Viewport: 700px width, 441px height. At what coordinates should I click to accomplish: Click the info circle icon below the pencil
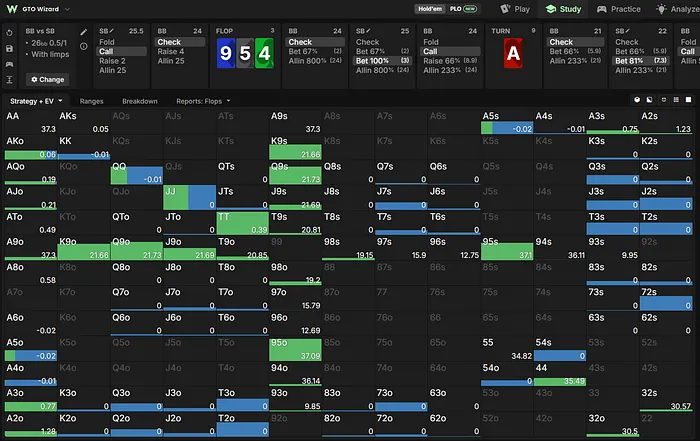point(83,46)
